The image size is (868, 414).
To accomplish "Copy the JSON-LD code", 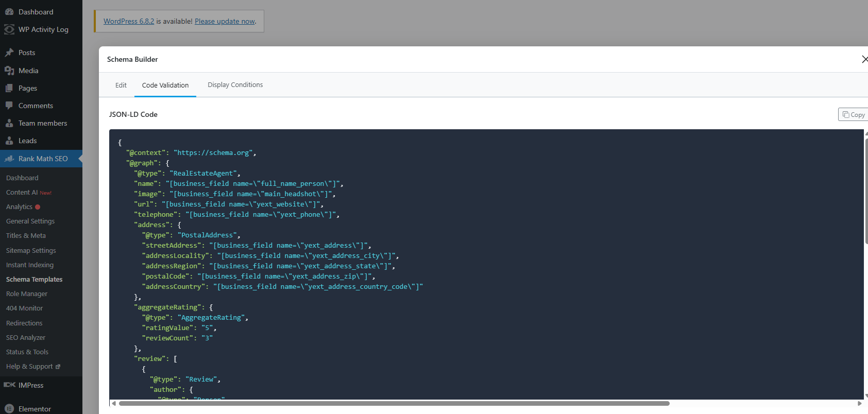I will click(x=854, y=114).
